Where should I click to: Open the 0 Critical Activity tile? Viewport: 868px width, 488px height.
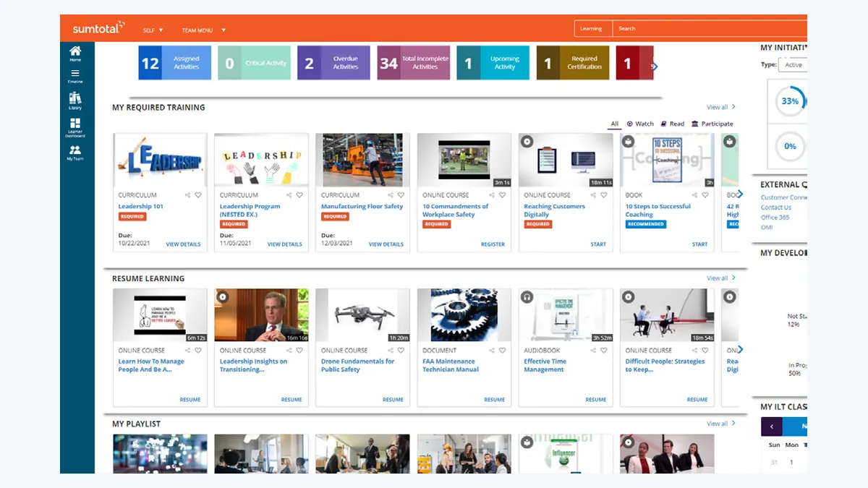click(x=254, y=63)
